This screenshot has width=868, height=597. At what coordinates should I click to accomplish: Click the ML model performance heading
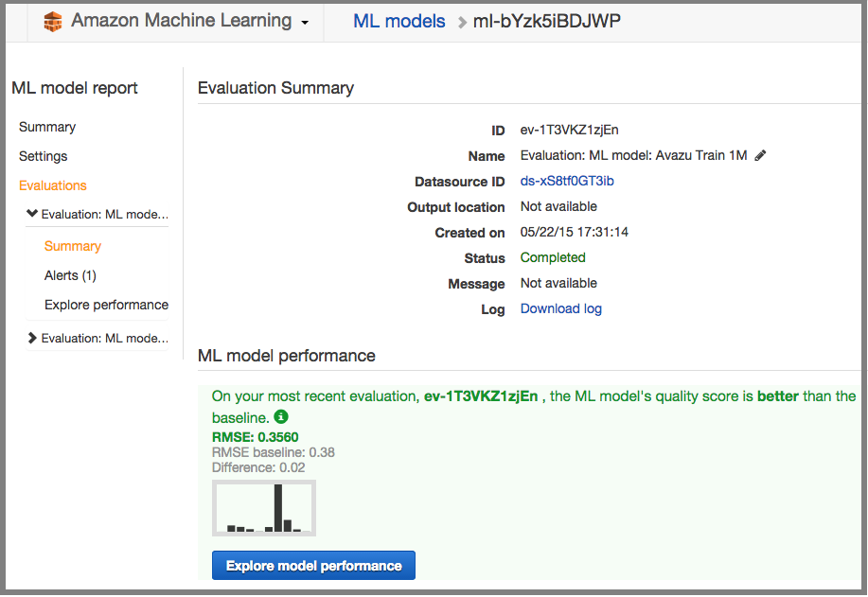click(286, 355)
